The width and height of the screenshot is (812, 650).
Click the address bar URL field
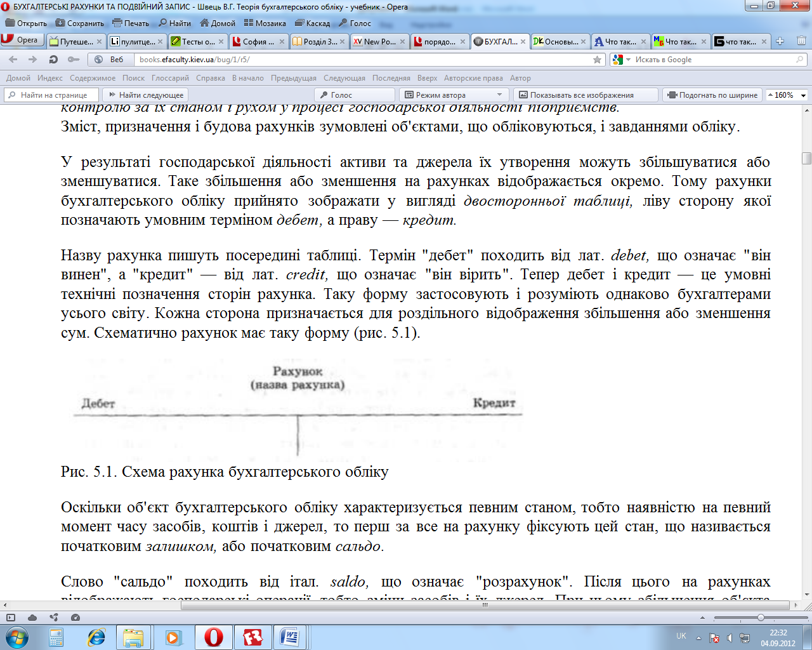coord(364,59)
